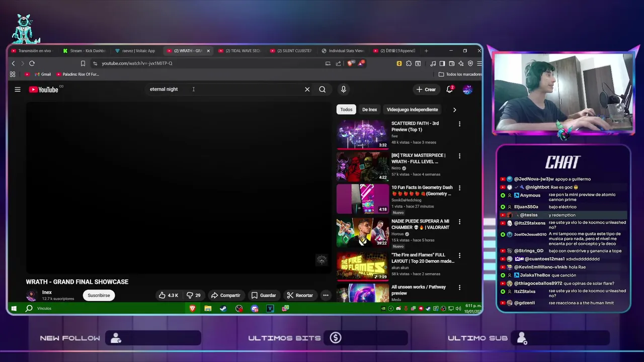Open Brave Shields lion icon
This screenshot has height=362, width=644.
[x=350, y=63]
